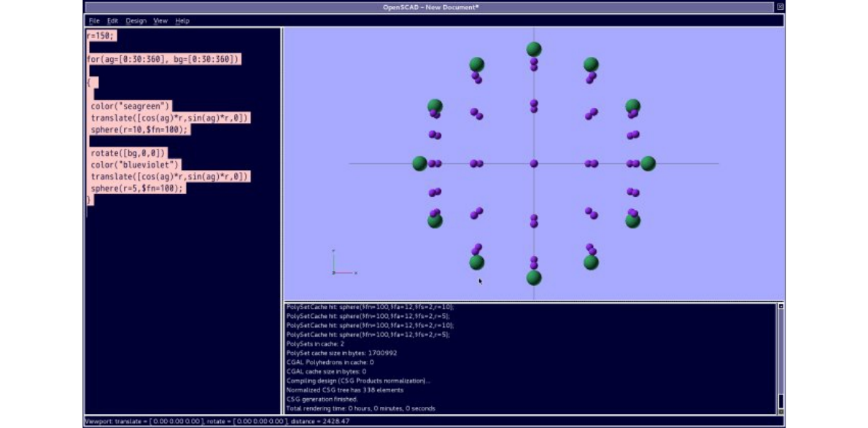Click the for(ag=[0:30:360], bg=[0:30:360]) line
This screenshot has width=868, height=428.
(x=164, y=59)
